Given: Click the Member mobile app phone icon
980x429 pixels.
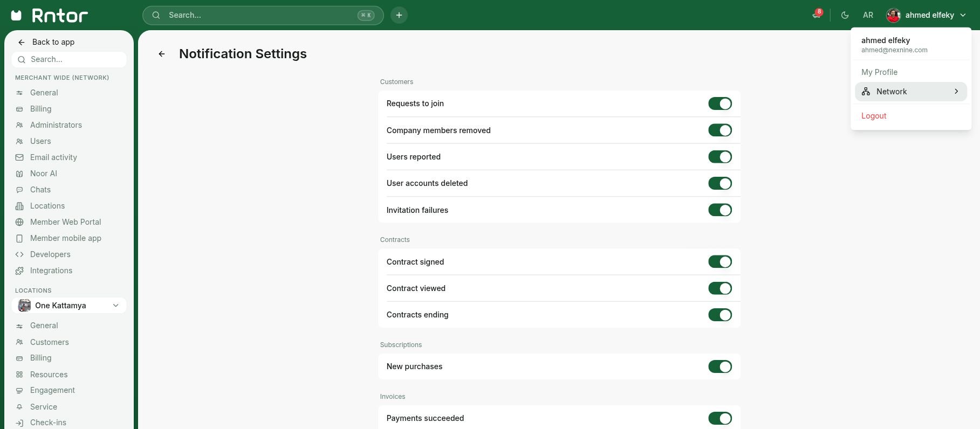Looking at the screenshot, I should pos(19,238).
